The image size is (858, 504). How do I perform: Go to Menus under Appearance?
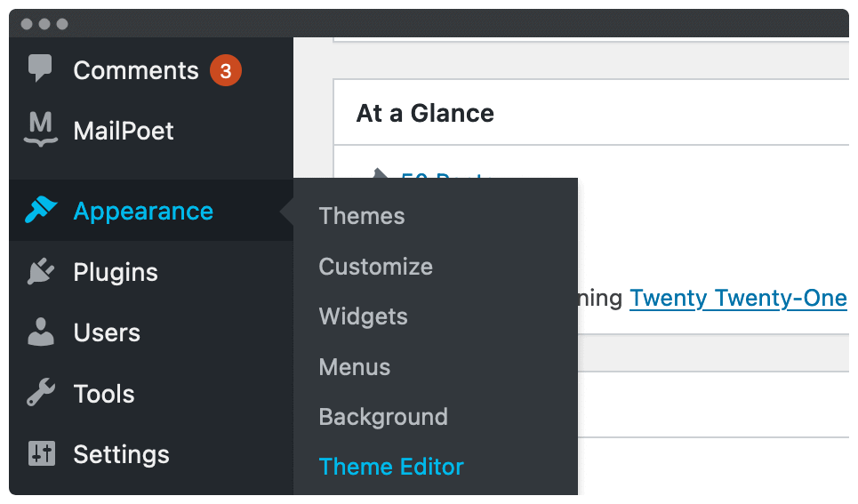(x=355, y=366)
